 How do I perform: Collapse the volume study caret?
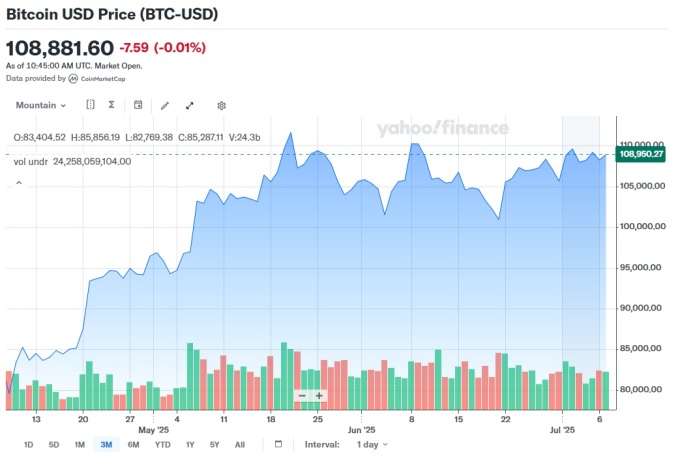click(19, 183)
